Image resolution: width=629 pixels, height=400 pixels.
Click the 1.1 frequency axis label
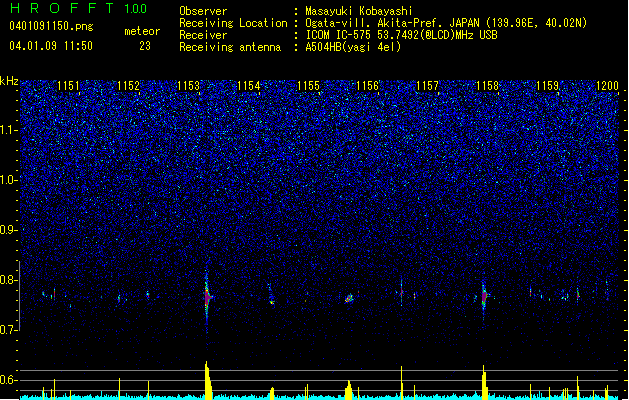tap(8, 130)
